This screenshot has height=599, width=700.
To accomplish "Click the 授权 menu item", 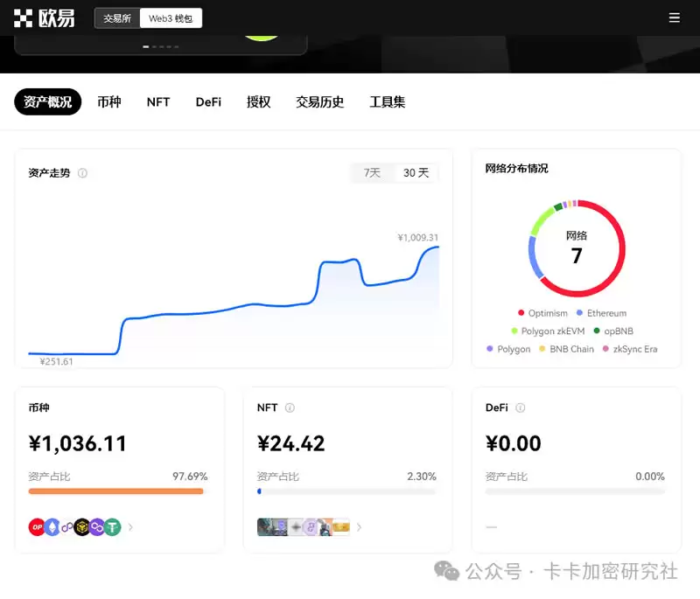I will 258,102.
